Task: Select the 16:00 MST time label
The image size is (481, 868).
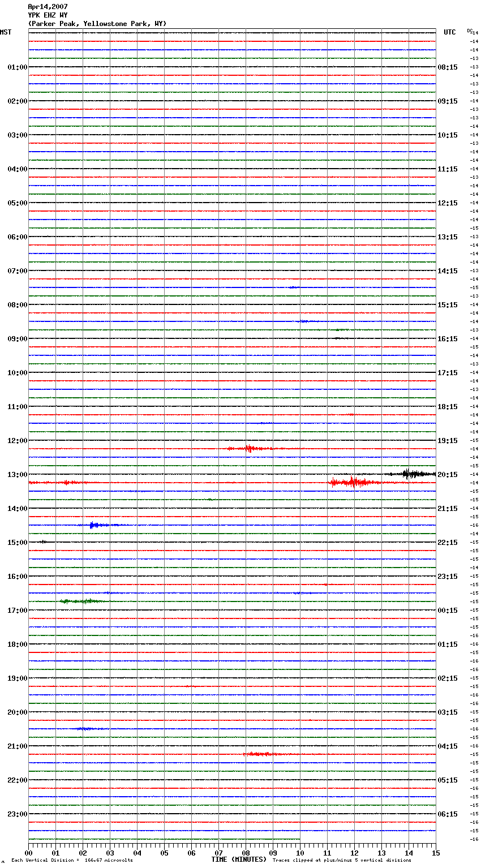Action: 17,577
